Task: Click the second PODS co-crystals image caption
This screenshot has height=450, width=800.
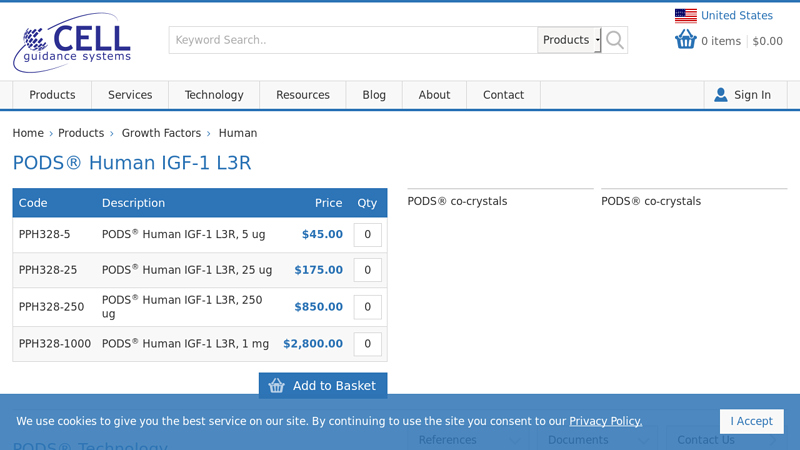Action: click(651, 202)
